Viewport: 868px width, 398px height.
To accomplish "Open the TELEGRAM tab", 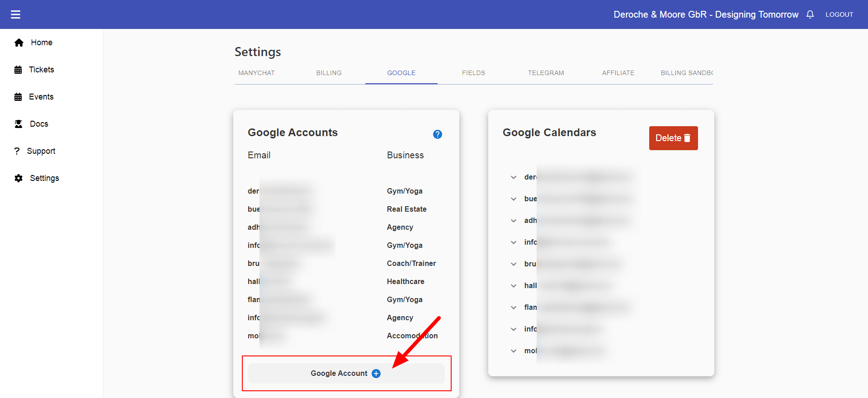I will [546, 73].
